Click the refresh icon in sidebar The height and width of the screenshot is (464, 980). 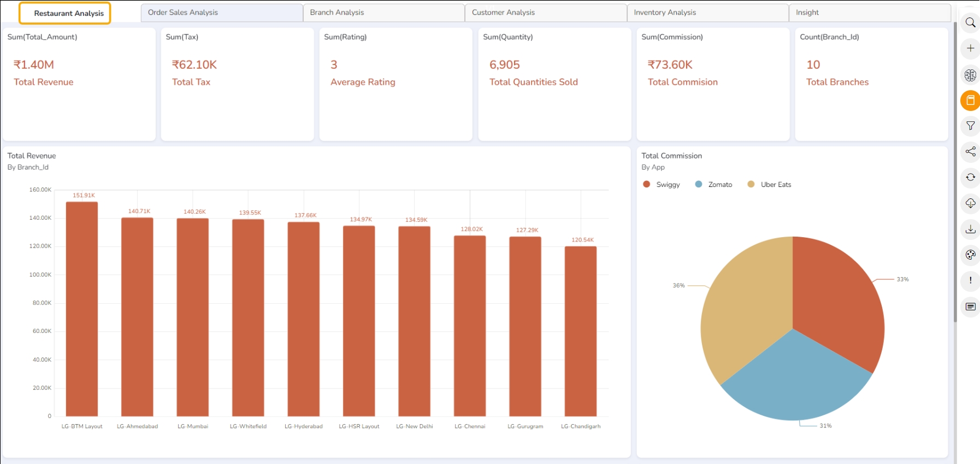point(970,177)
